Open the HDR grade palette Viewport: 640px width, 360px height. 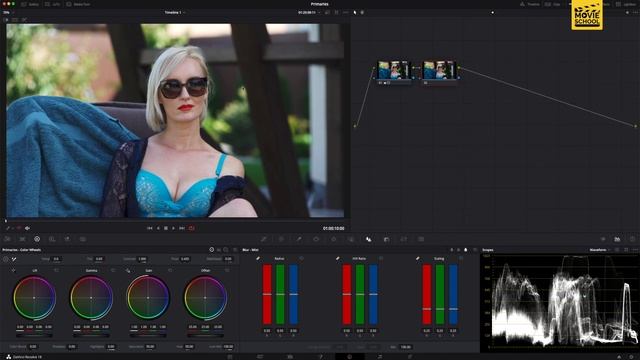point(52,239)
